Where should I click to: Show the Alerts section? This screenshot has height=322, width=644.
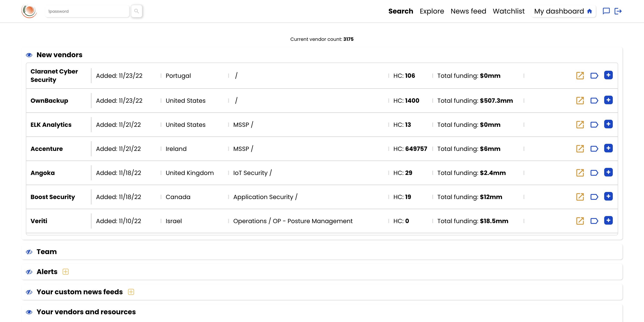(29, 272)
